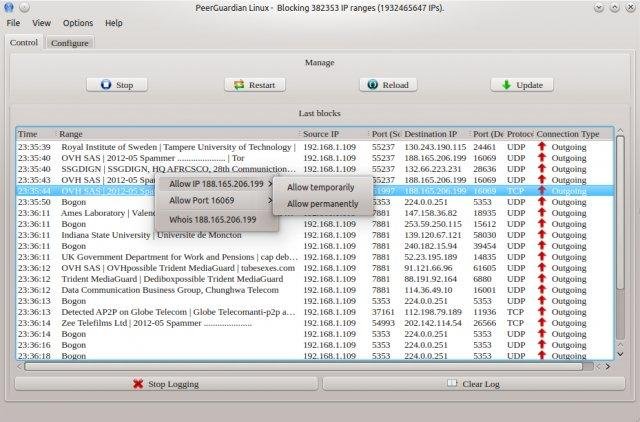This screenshot has width=640, height=422.
Task: Select Allow permanently option
Action: pyautogui.click(x=320, y=204)
